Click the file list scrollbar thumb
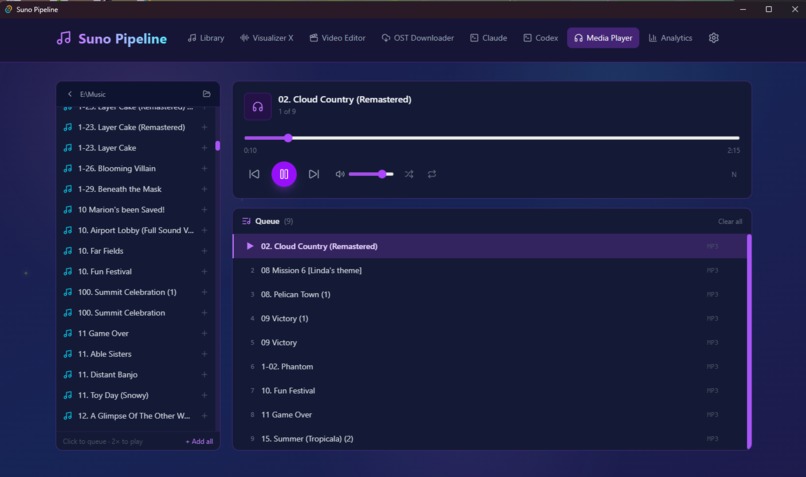 pyautogui.click(x=217, y=146)
